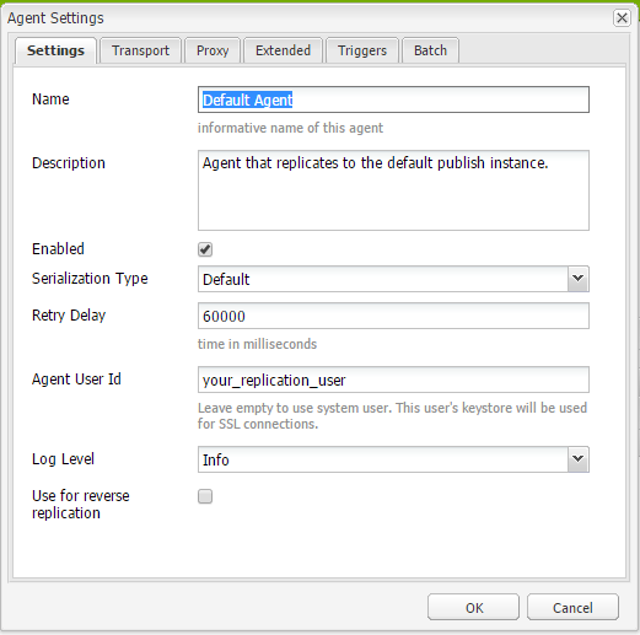The height and width of the screenshot is (635, 640).
Task: Click the Cancel button
Action: pos(573,607)
